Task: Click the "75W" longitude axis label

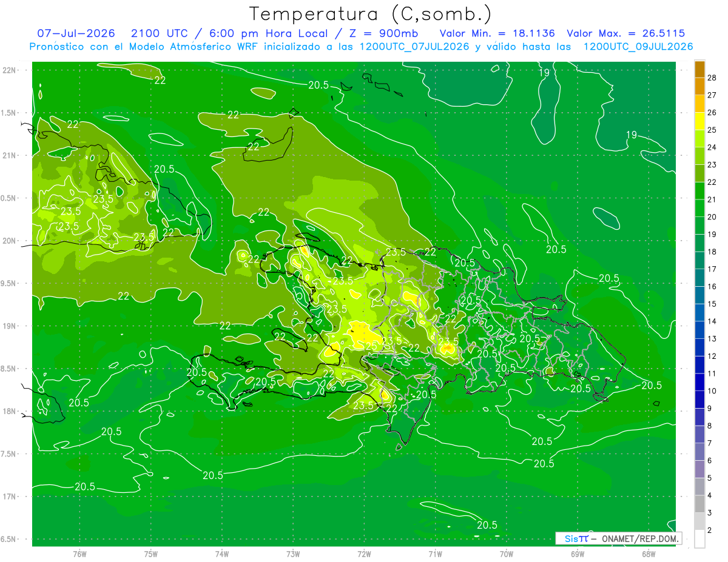Action: coord(151,555)
